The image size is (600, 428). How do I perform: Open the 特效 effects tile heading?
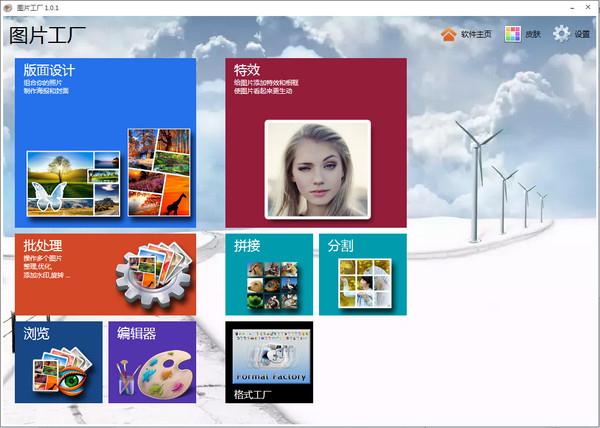pyautogui.click(x=247, y=71)
